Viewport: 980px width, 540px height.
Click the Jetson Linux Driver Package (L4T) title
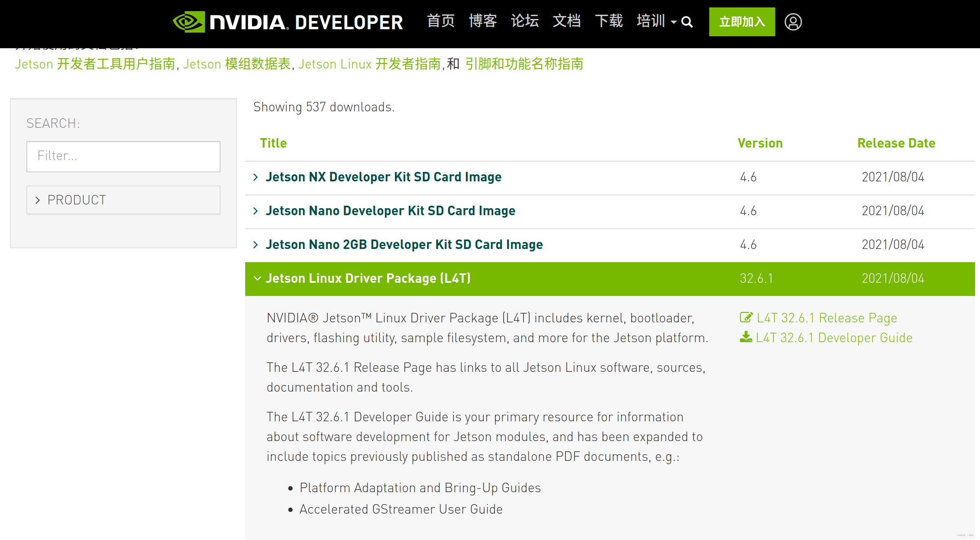click(368, 279)
